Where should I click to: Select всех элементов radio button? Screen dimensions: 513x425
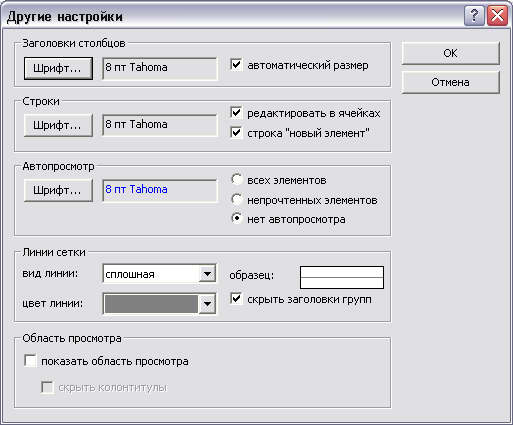[x=237, y=179]
